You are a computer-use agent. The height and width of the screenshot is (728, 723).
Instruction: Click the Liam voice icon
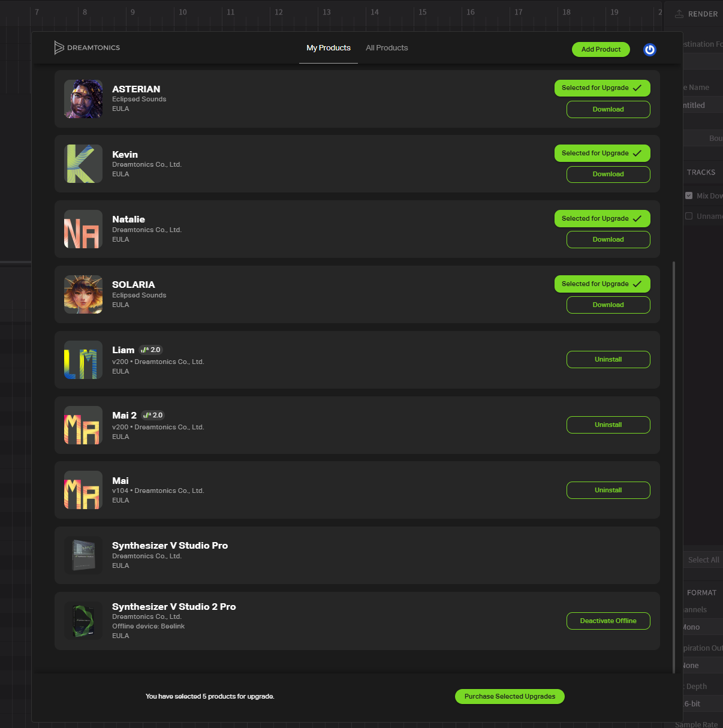click(83, 360)
